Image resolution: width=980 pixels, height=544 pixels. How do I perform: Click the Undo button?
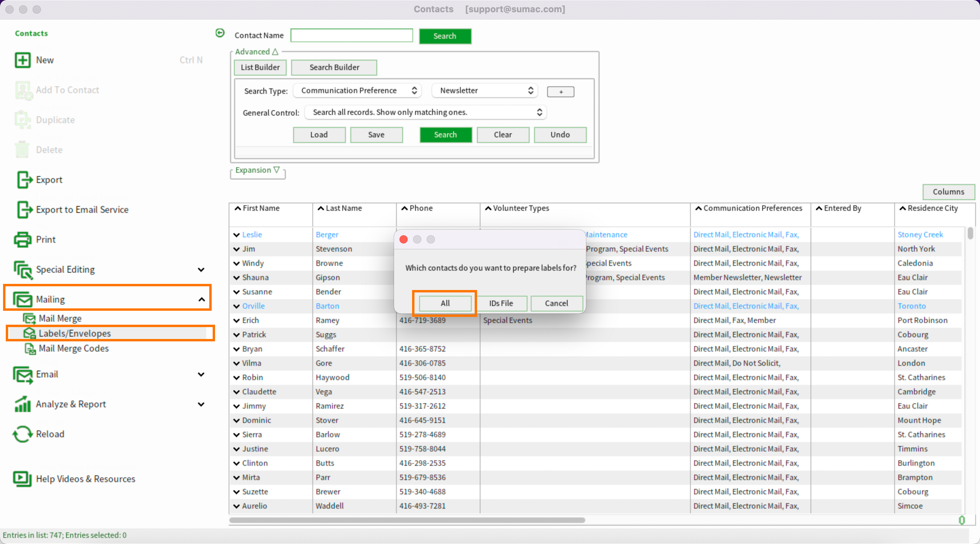[560, 135]
